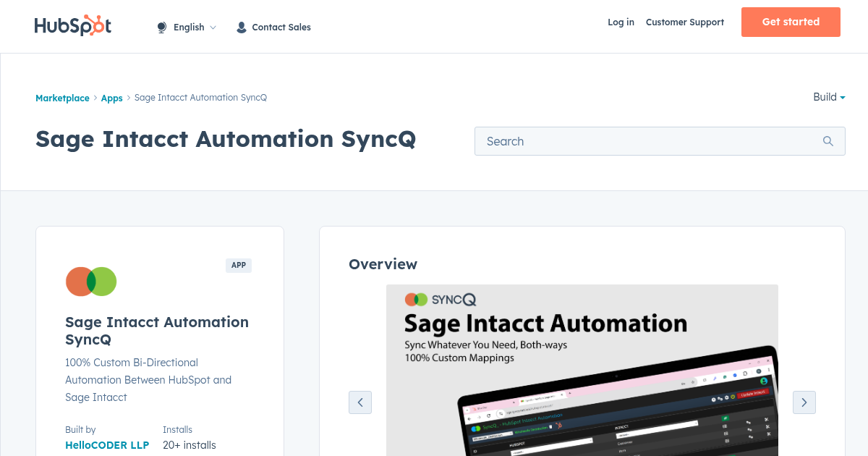This screenshot has width=868, height=456.
Task: Click inside the Search input field
Action: coord(637,141)
